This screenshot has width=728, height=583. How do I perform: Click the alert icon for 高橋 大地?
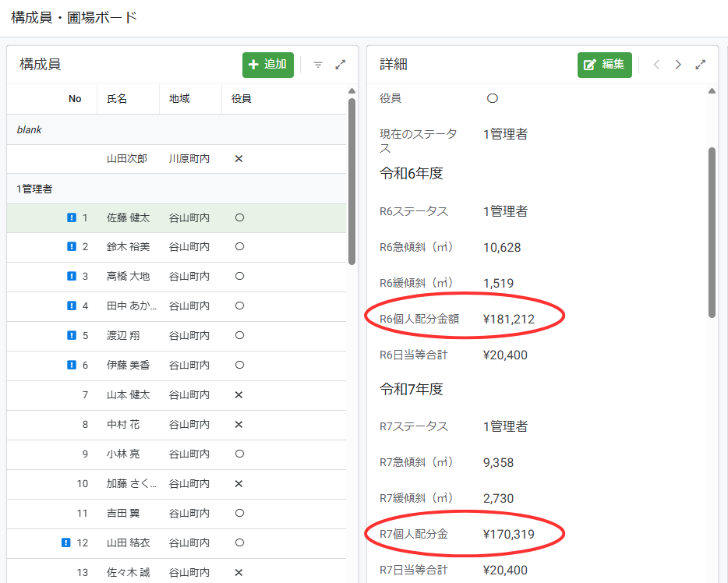[x=72, y=276]
